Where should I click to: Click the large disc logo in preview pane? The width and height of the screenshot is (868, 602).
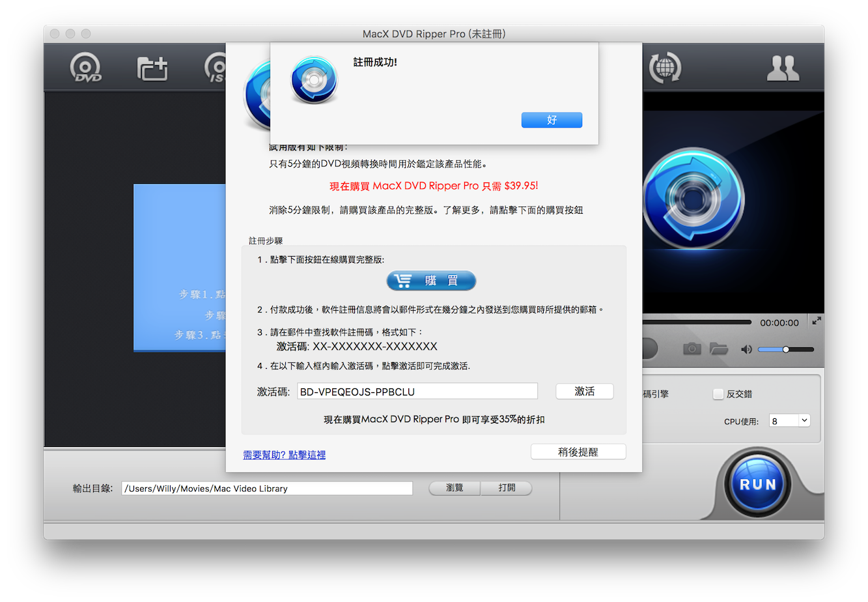[x=693, y=198]
